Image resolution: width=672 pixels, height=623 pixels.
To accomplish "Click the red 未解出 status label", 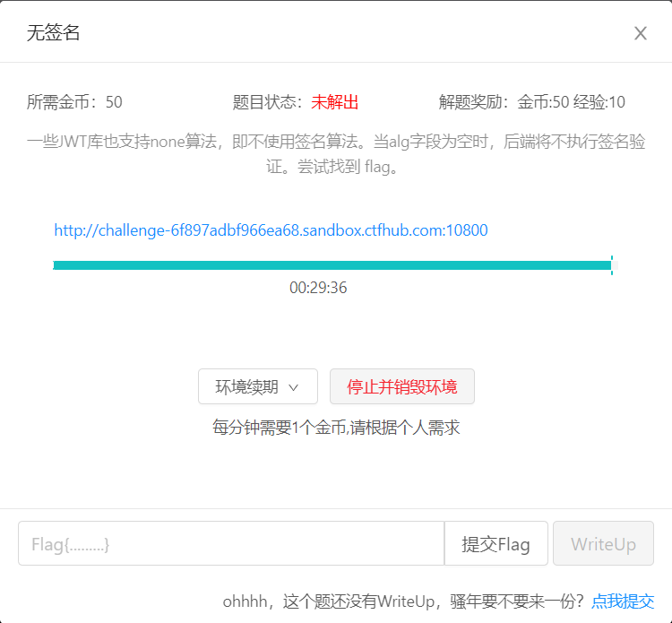I will (x=335, y=102).
